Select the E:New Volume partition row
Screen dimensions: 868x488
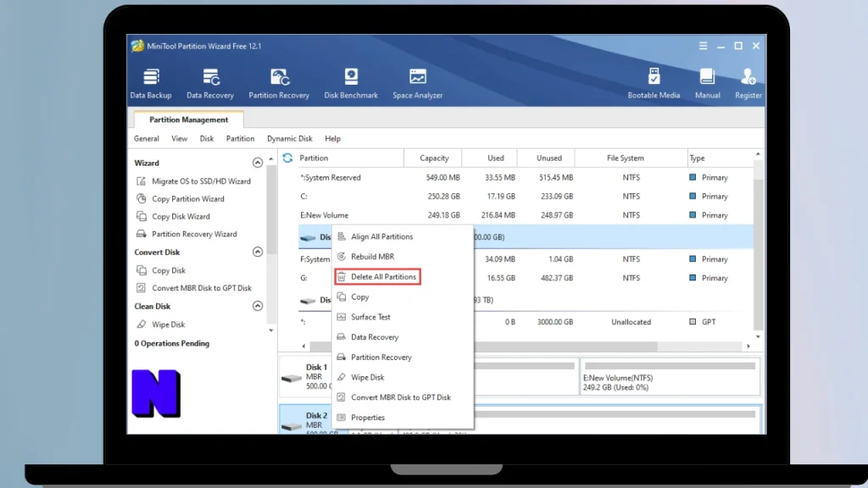[x=526, y=215]
